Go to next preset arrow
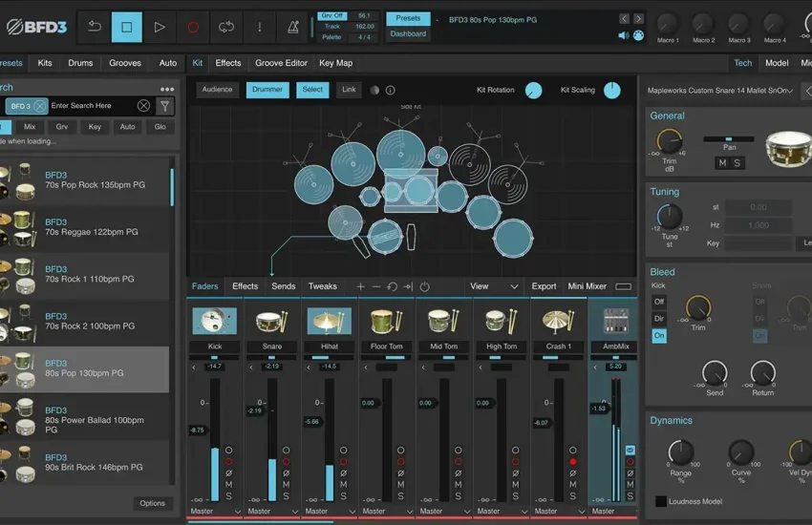 638,19
